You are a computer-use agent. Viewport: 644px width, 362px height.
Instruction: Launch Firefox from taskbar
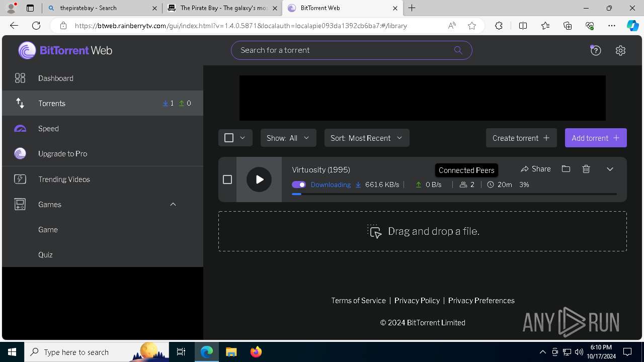[256, 352]
